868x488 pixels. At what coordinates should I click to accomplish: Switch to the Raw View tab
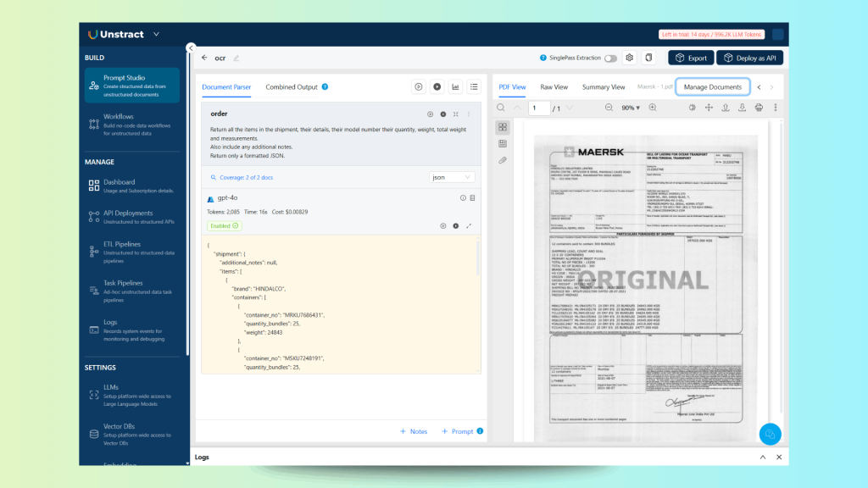pos(554,86)
